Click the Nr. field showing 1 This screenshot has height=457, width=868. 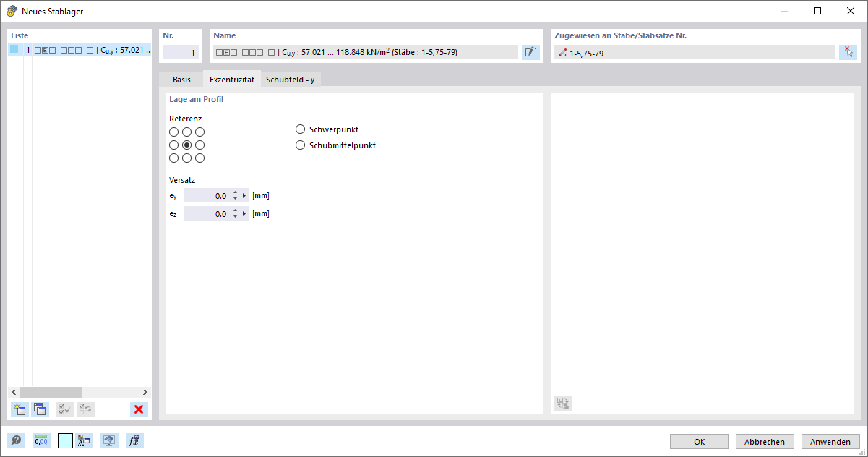click(181, 52)
